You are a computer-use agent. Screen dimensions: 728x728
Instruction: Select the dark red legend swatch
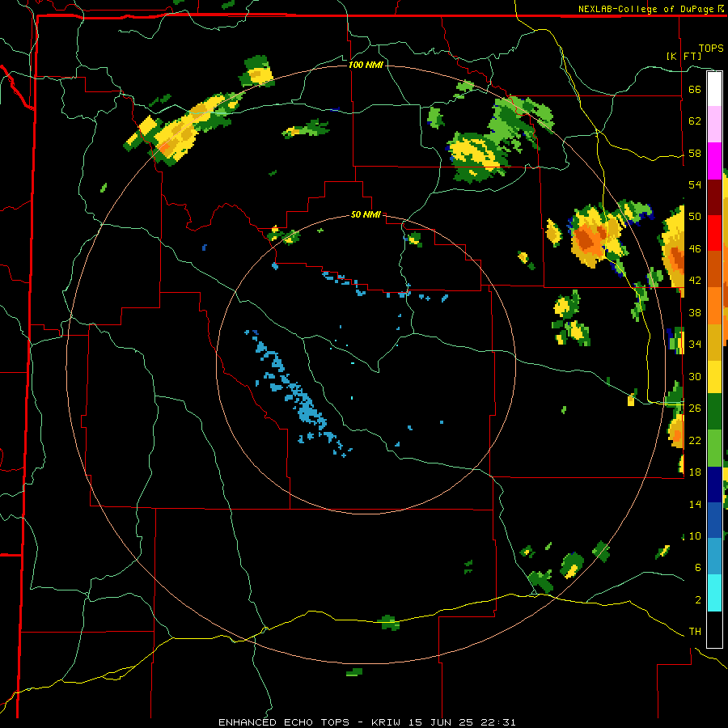pyautogui.click(x=714, y=197)
